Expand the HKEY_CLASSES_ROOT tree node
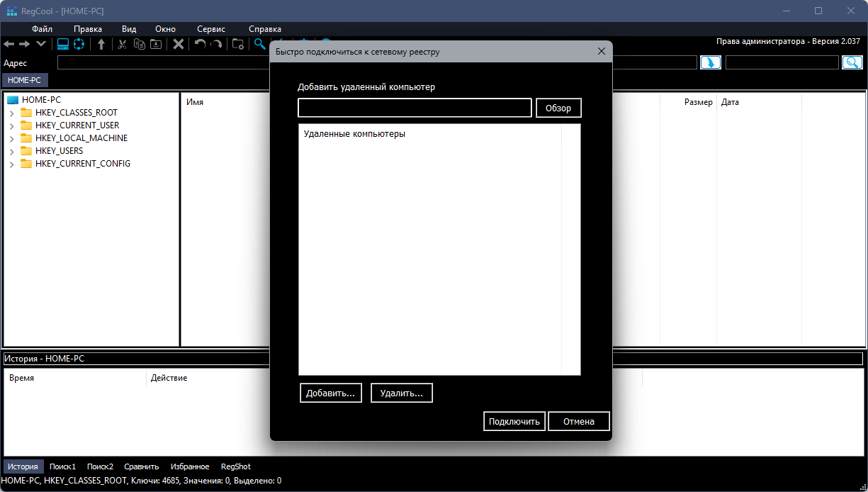This screenshot has height=492, width=868. pos(12,113)
